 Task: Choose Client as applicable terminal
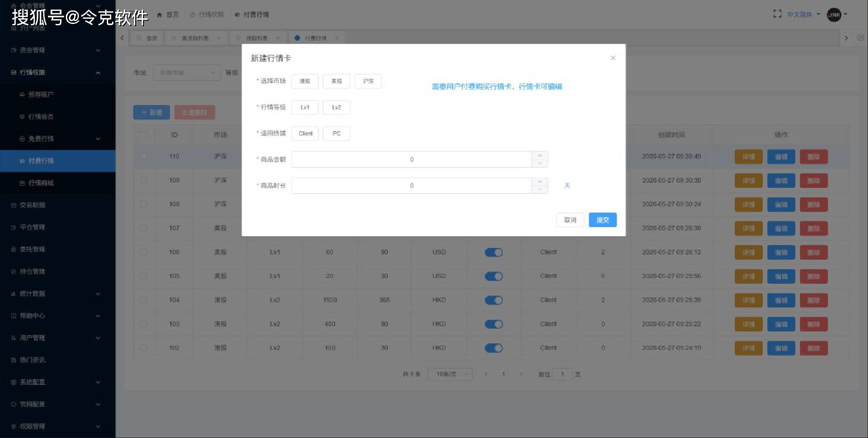(x=305, y=133)
